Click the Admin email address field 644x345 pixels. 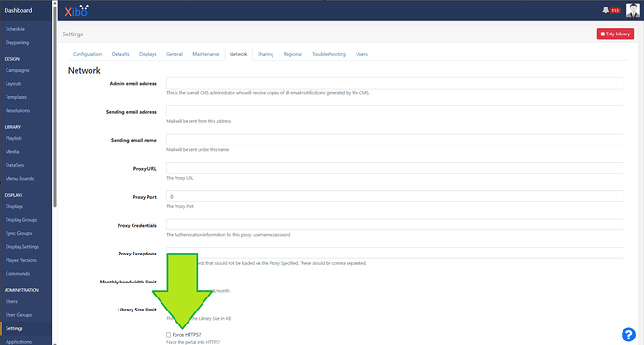coord(394,83)
